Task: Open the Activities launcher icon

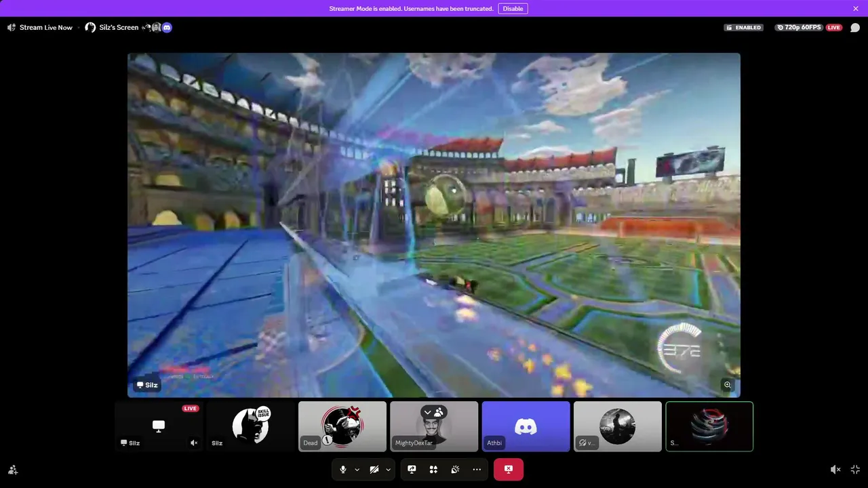Action: (x=433, y=469)
